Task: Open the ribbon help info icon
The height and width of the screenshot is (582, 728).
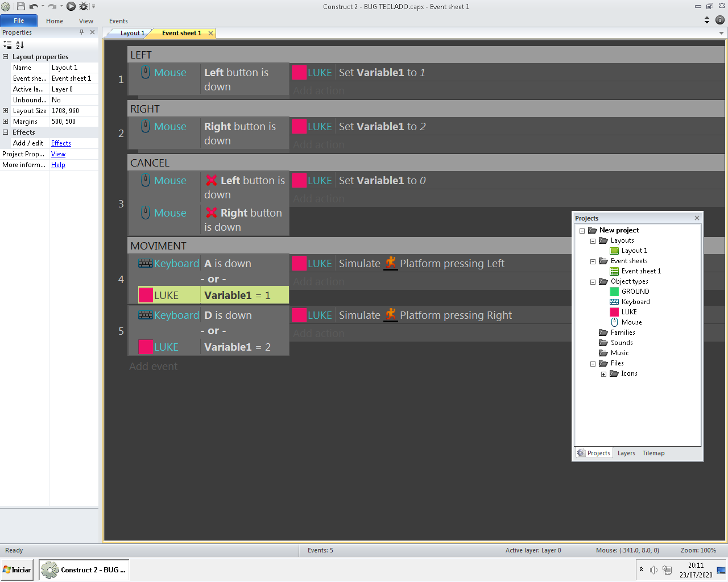Action: [x=720, y=20]
